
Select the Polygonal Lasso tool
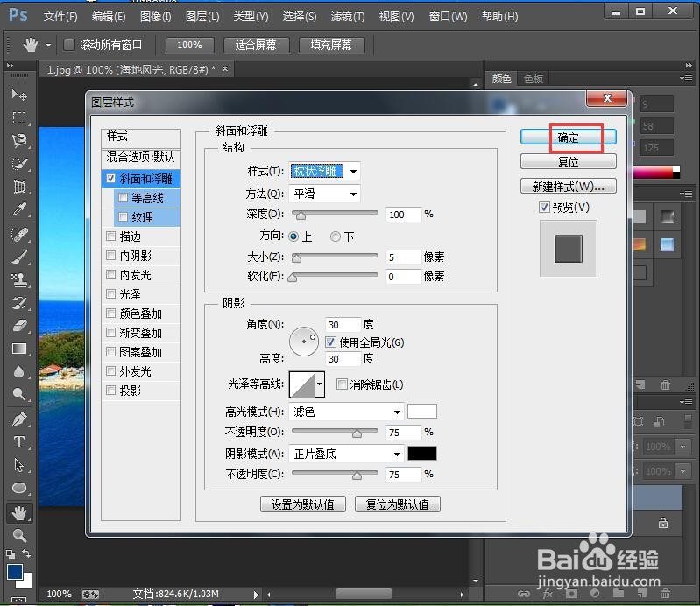pos(19,141)
